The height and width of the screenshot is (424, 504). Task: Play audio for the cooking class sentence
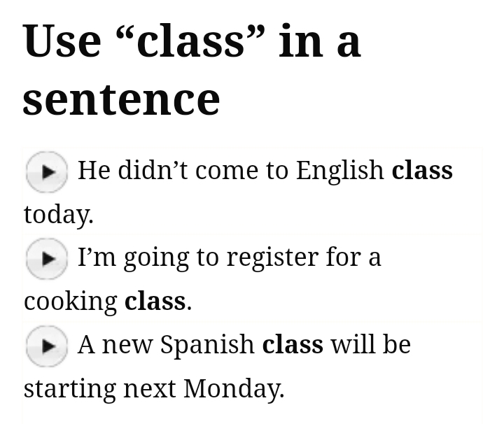[46, 259]
